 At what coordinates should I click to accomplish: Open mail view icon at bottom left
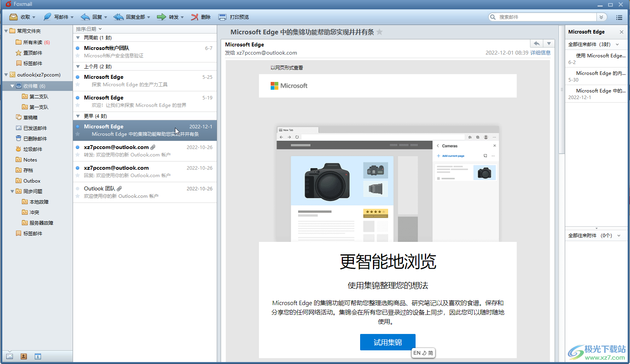(10, 356)
